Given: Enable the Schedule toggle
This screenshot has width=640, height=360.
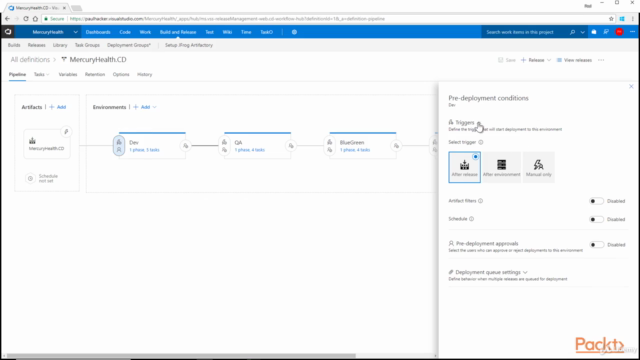Looking at the screenshot, I should pyautogui.click(x=596, y=219).
